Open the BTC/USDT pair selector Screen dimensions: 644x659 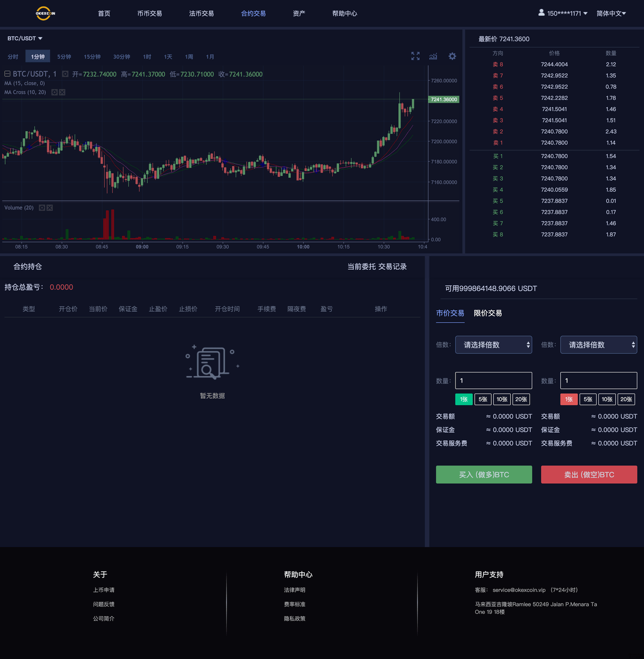pyautogui.click(x=25, y=38)
